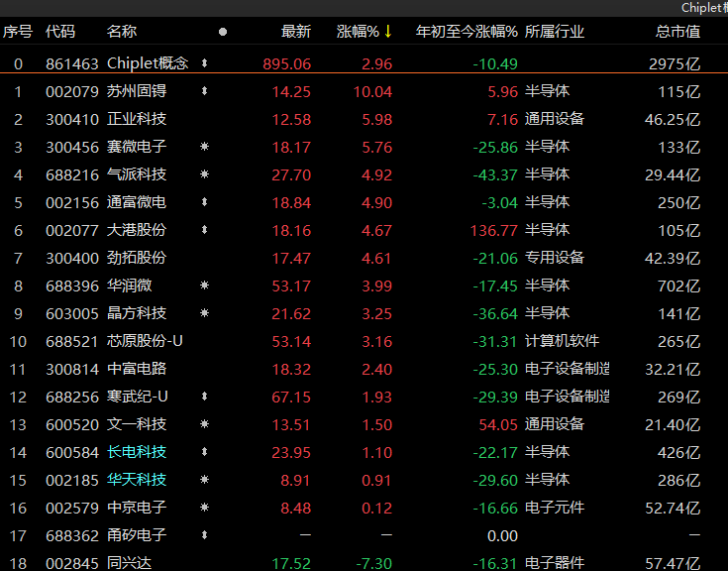Viewport: 728px width, 571px height.
Task: Select stock 赛微电子
Action: tap(137, 147)
